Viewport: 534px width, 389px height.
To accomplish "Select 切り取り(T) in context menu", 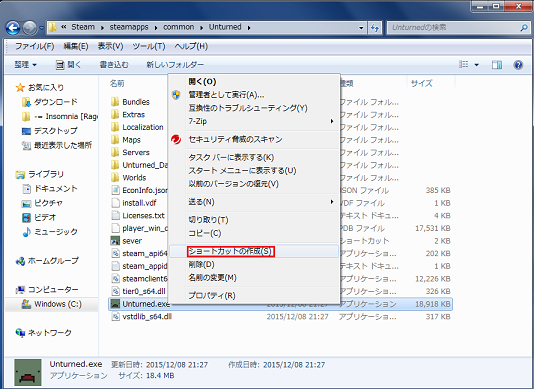I will coord(254,220).
